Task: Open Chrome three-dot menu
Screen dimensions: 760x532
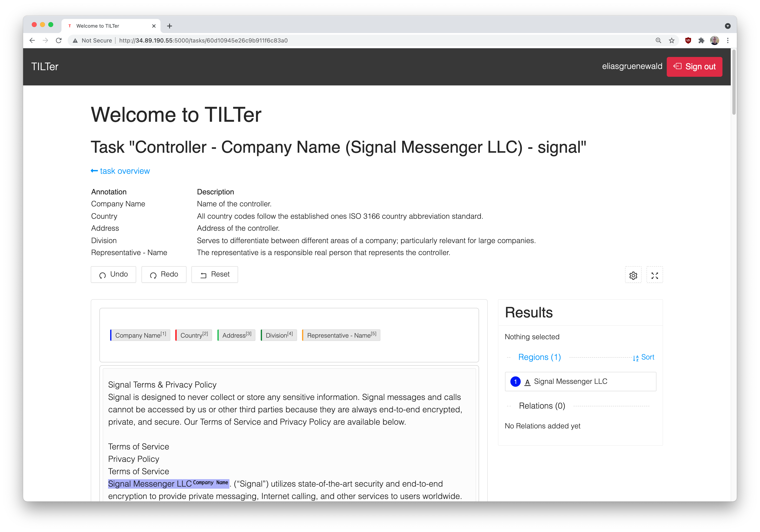Action: (x=728, y=40)
